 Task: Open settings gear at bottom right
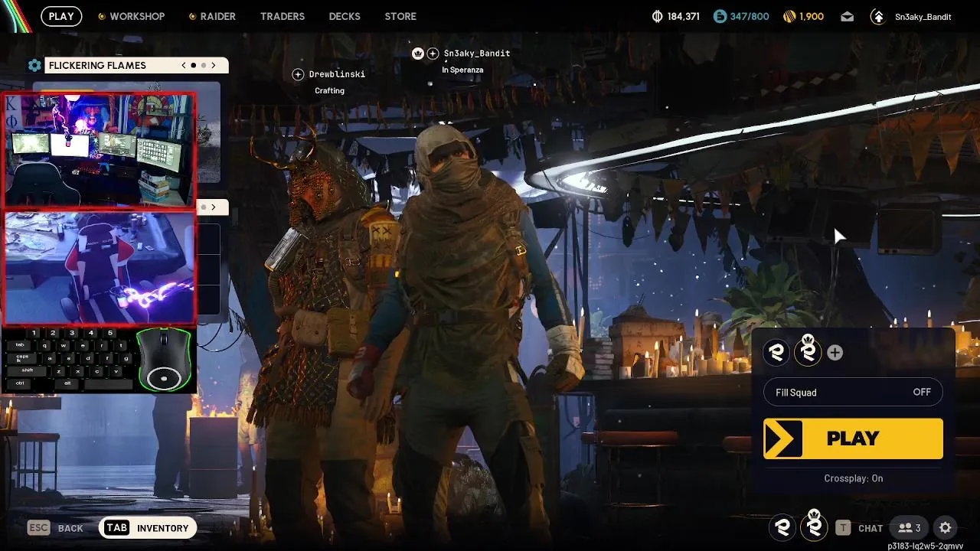(945, 527)
